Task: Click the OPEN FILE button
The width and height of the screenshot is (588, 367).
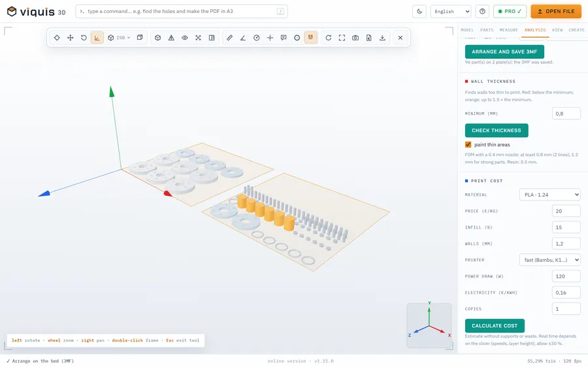Action: point(556,11)
